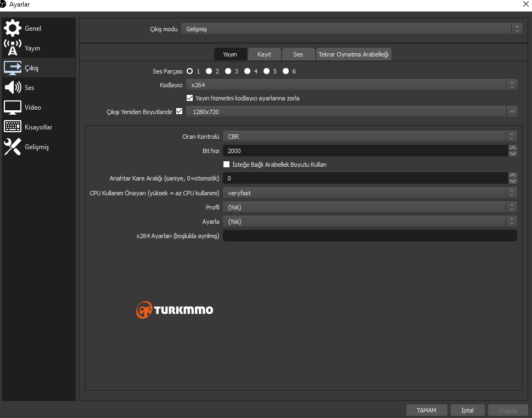Select Ses Parçası track 2

tap(209, 71)
